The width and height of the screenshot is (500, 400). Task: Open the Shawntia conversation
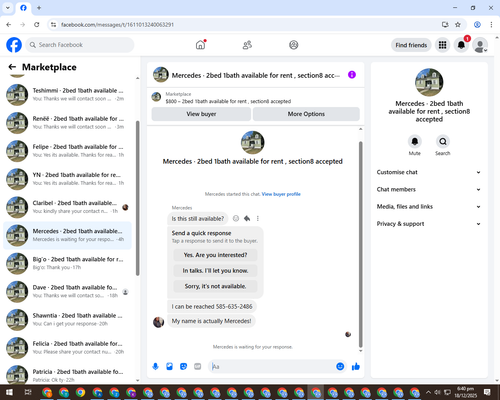(67, 320)
